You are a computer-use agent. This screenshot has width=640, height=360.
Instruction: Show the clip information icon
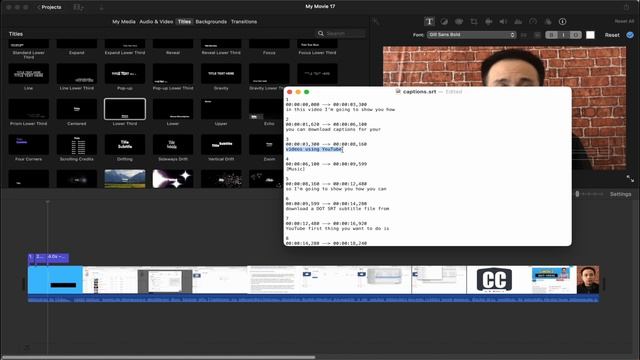(562, 22)
